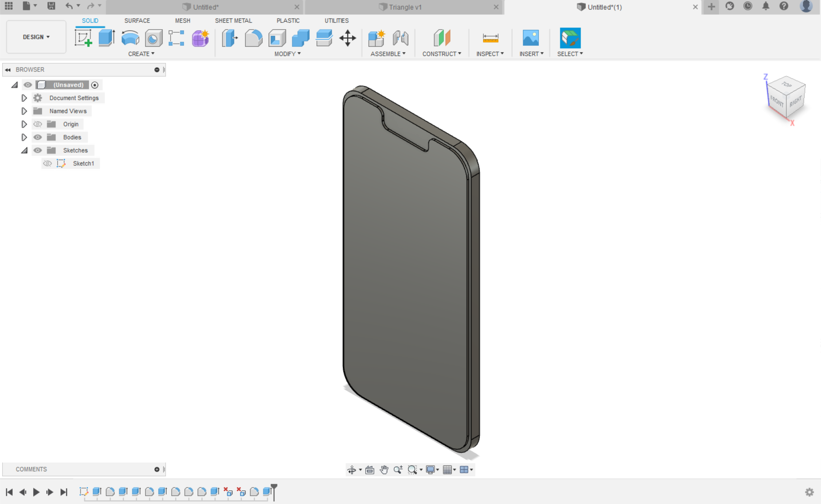821x504 pixels.
Task: Unhide Sketch1 in the browser
Action: pos(47,163)
